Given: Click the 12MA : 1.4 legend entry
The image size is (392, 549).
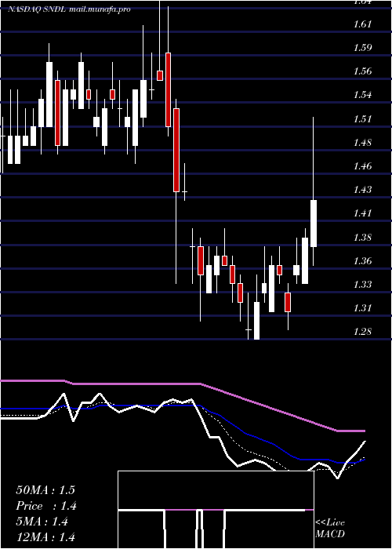Looking at the screenshot, I should 45,537.
